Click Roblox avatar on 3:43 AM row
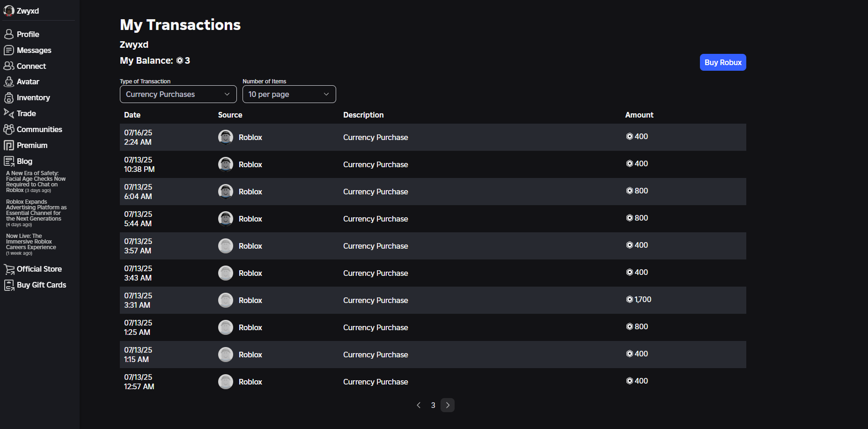The width and height of the screenshot is (868, 429). tap(226, 273)
